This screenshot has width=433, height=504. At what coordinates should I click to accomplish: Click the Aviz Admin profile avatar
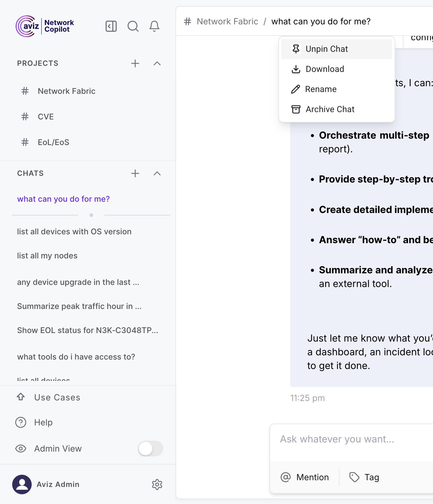pyautogui.click(x=22, y=484)
